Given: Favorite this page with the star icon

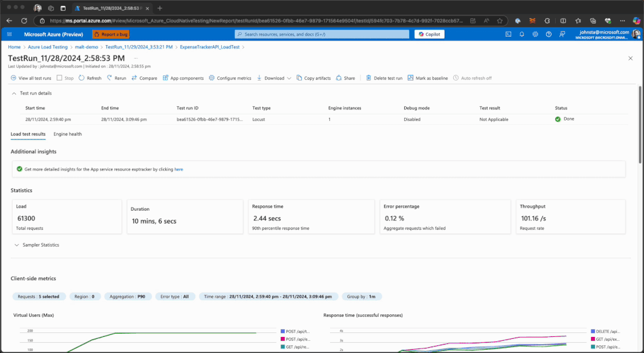Looking at the screenshot, I should tap(500, 21).
